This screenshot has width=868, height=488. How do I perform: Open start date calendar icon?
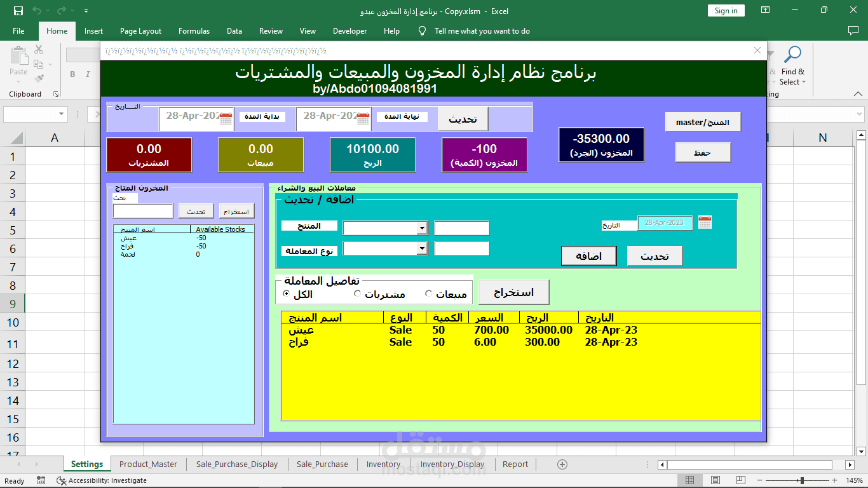(226, 118)
